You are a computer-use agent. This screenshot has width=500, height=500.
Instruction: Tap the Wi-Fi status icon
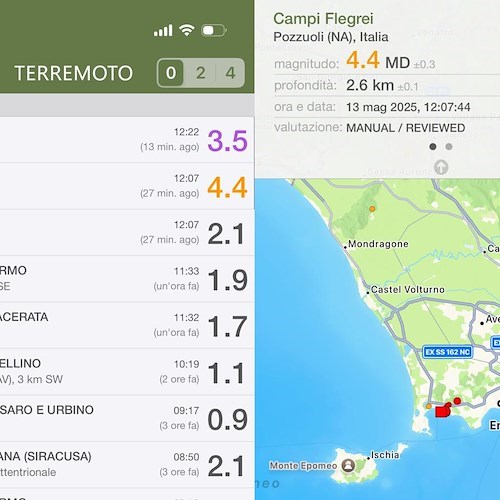click(x=187, y=30)
